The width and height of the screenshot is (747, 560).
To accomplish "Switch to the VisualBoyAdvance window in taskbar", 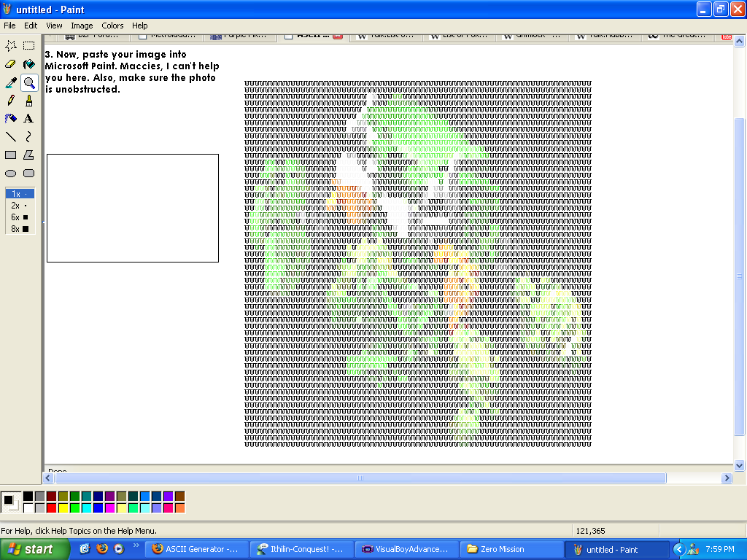I will coord(406,549).
